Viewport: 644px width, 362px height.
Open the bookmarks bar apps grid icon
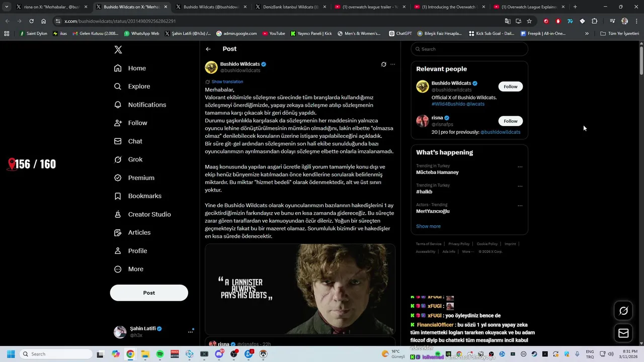(x=7, y=34)
